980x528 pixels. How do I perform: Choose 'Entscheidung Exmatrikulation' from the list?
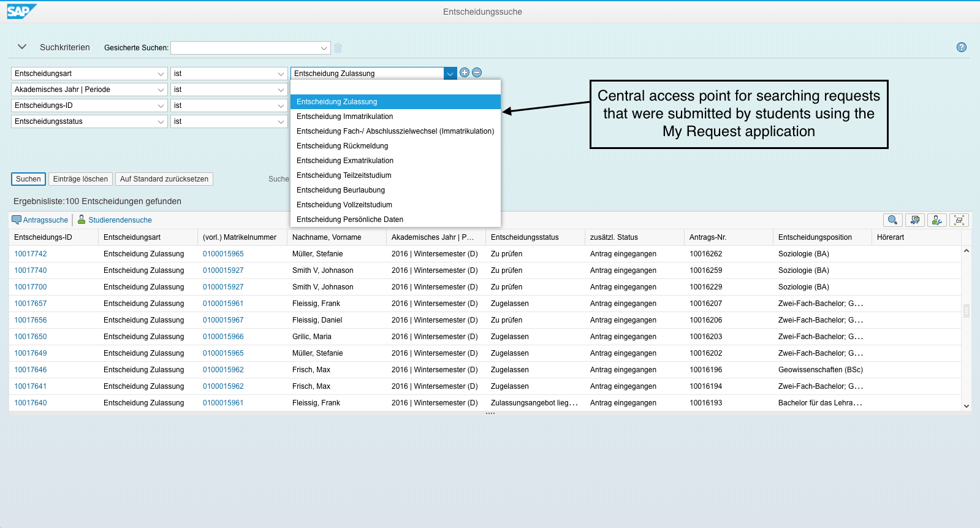396,161
